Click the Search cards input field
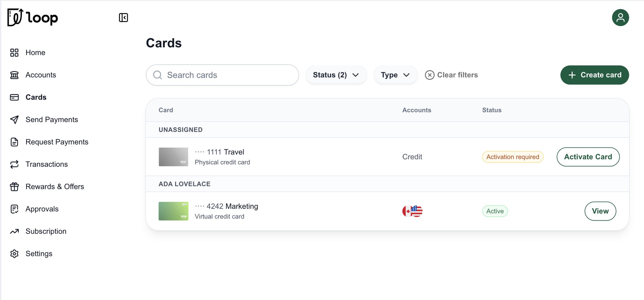 click(222, 75)
